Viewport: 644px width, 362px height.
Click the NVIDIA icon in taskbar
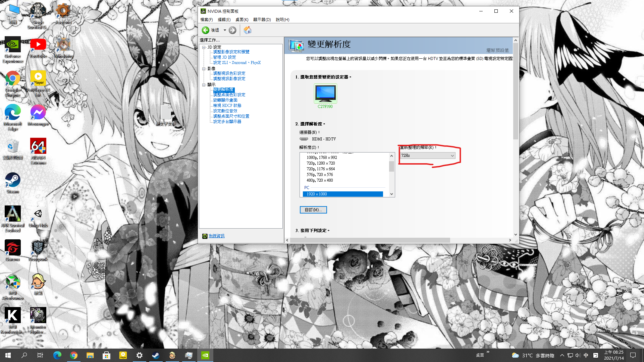205,355
